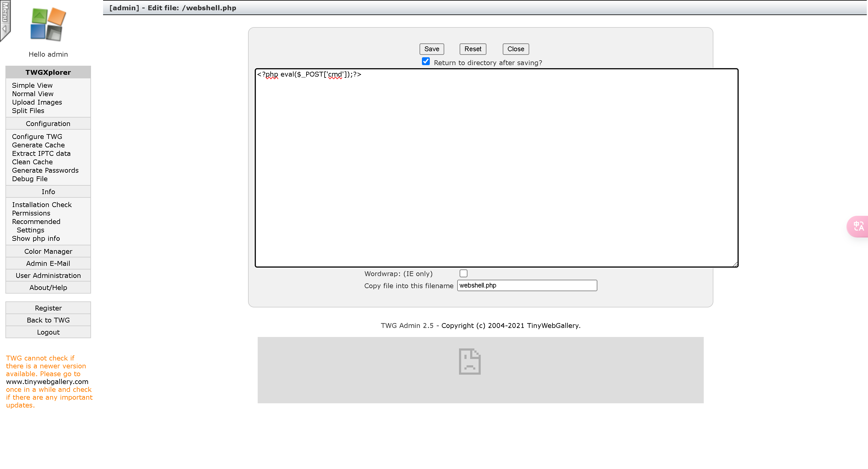
Task: Log out via the Logout item
Action: (48, 332)
